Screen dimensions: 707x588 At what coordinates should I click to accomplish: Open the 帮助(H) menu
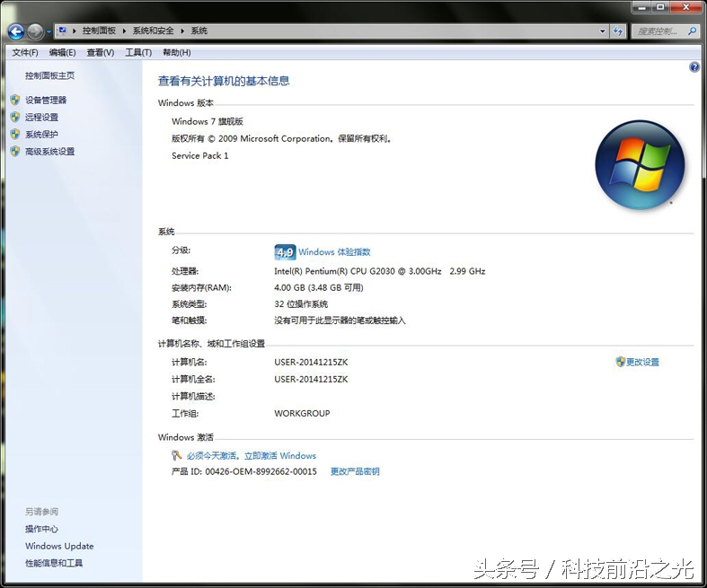tap(176, 53)
